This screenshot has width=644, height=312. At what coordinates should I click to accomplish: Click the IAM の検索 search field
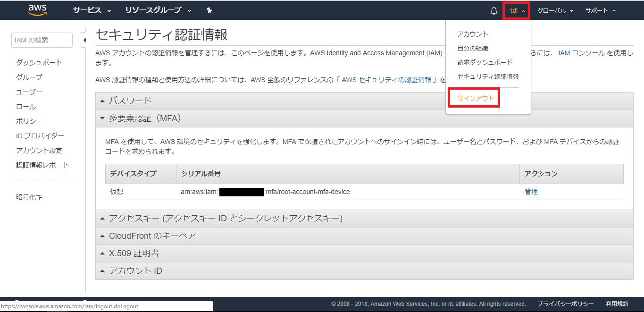(42, 40)
